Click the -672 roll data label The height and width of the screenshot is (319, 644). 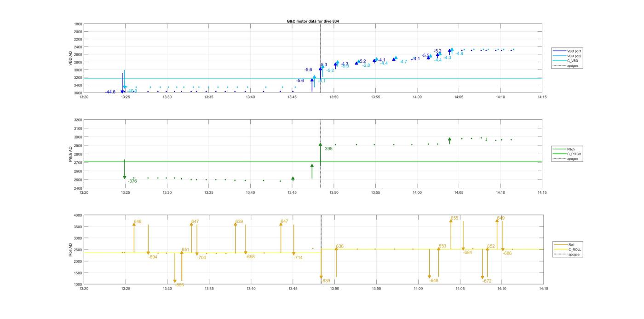coord(487,281)
